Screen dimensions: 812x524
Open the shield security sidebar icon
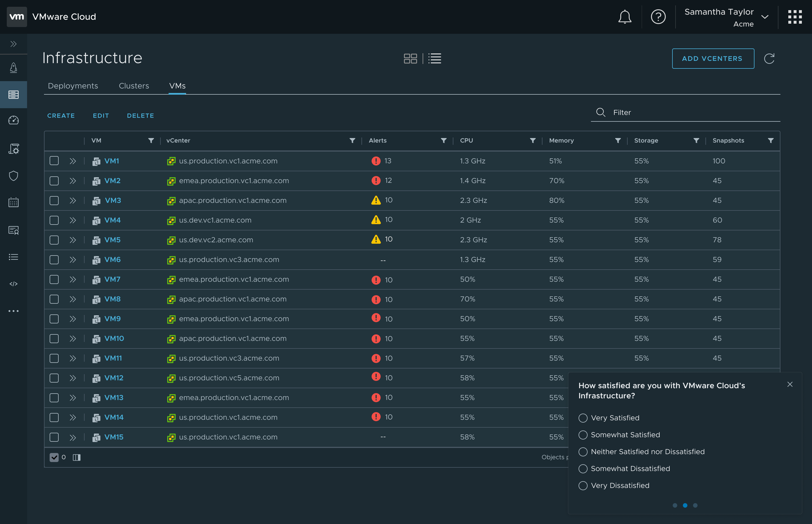pos(13,176)
